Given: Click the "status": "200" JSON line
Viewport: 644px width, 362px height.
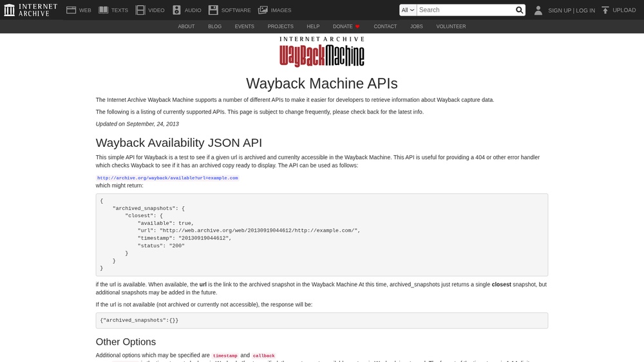Looking at the screenshot, I should pos(161,245).
